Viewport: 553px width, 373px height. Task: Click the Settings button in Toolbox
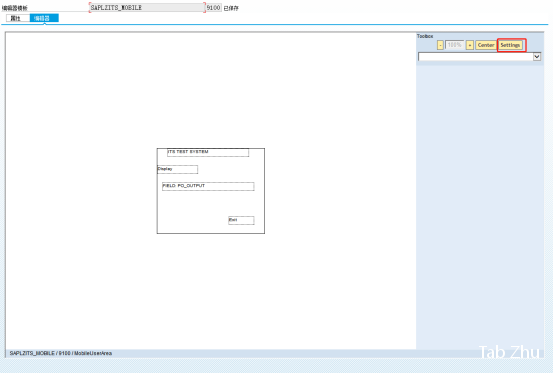pyautogui.click(x=510, y=45)
